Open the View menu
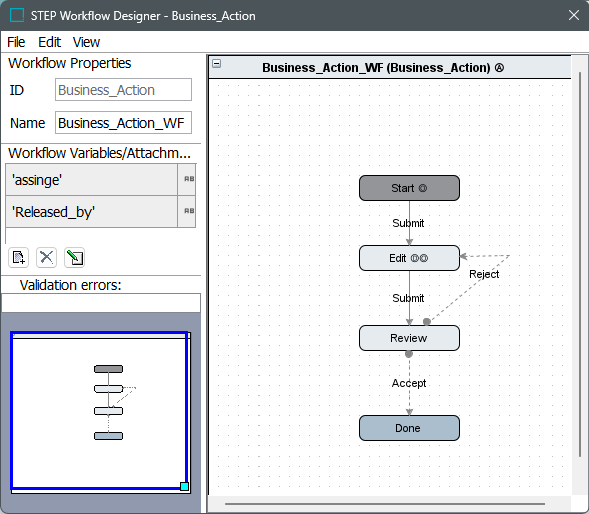 (x=86, y=42)
